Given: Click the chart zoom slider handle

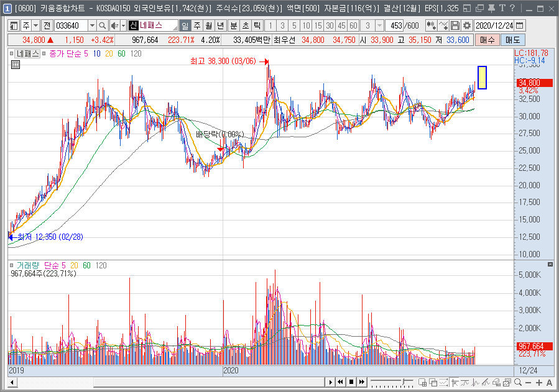Looking at the screenshot, I should point(404,383).
